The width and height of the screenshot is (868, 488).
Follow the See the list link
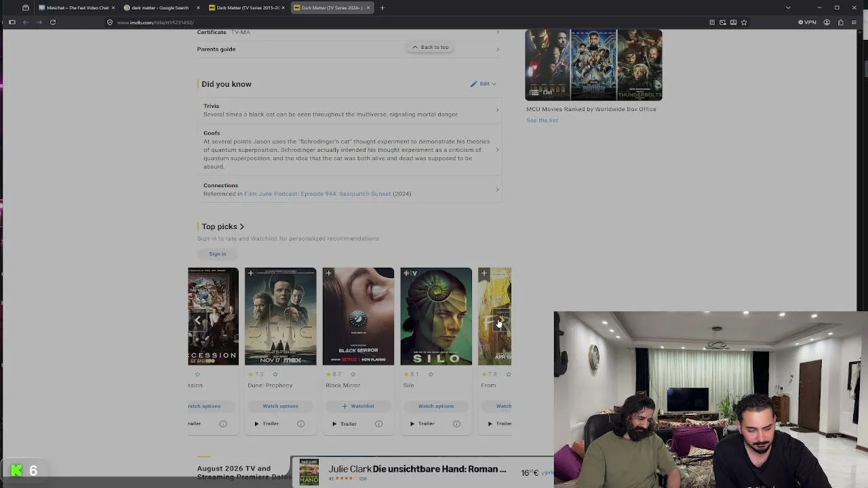tap(542, 121)
